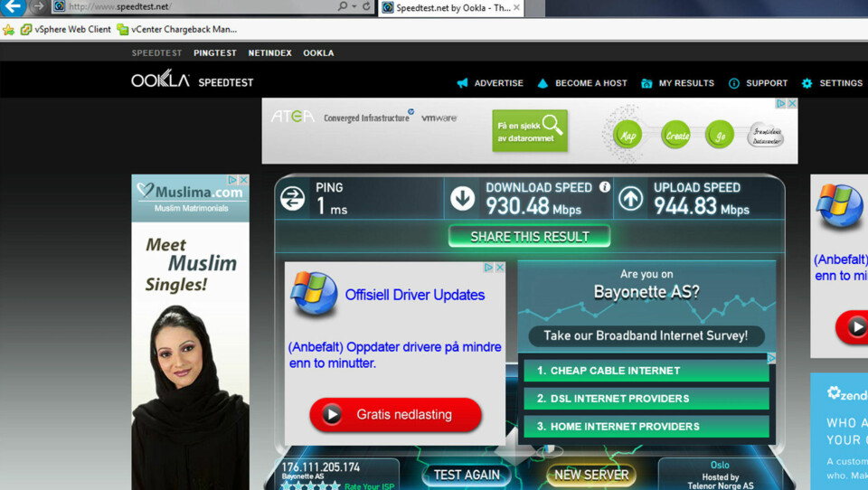Screen dimensions: 868x490
Task: Refresh the page with the reload icon
Action: click(x=366, y=6)
